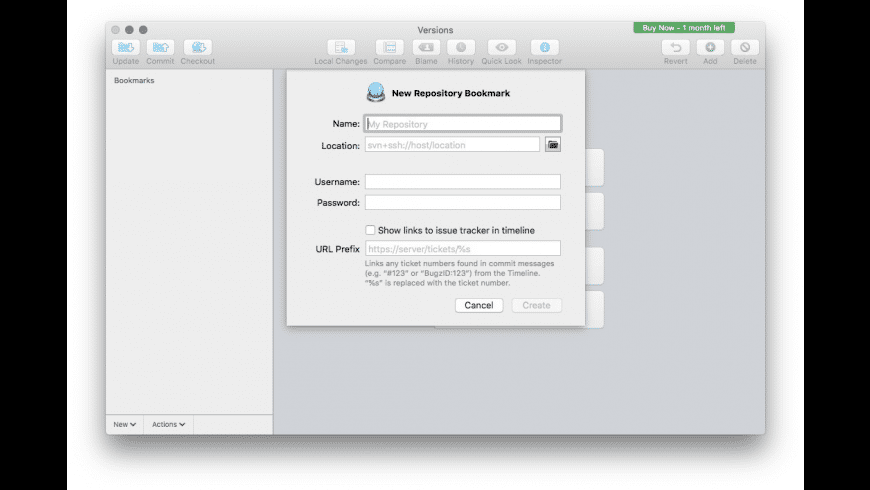Open the History view
Screen dimensions: 870x490
(461, 48)
